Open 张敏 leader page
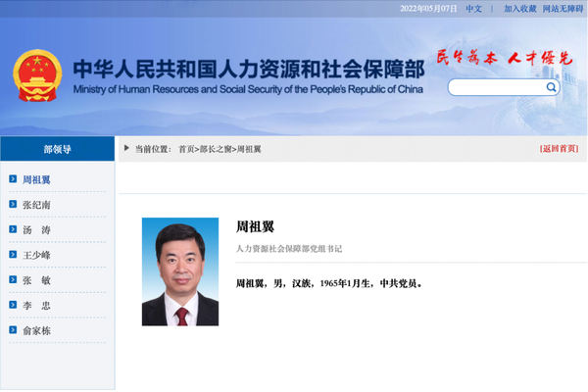The height and width of the screenshot is (392, 588). coord(36,280)
